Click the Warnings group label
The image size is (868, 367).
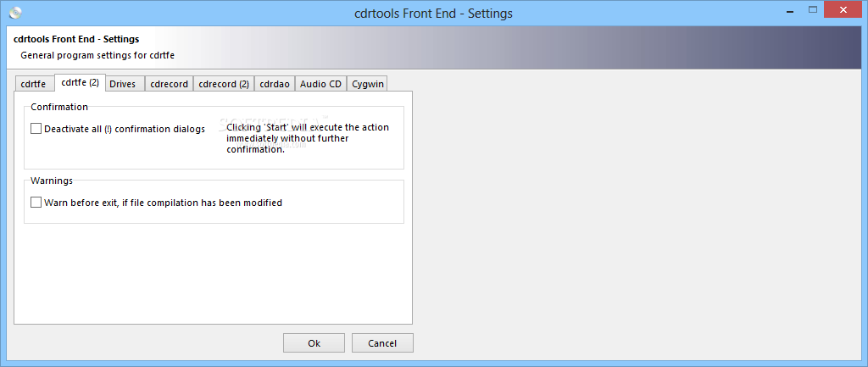tap(52, 181)
